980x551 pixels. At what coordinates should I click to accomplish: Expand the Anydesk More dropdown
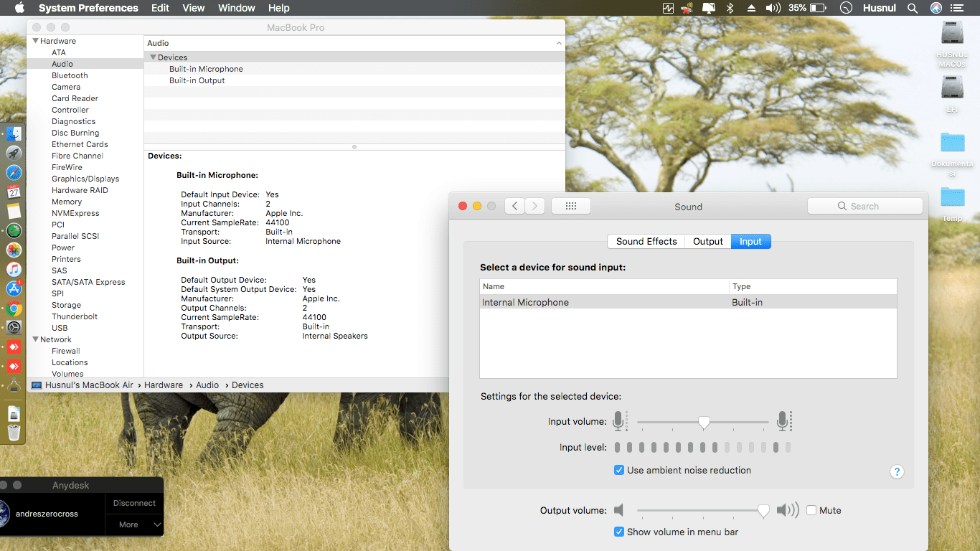[134, 524]
